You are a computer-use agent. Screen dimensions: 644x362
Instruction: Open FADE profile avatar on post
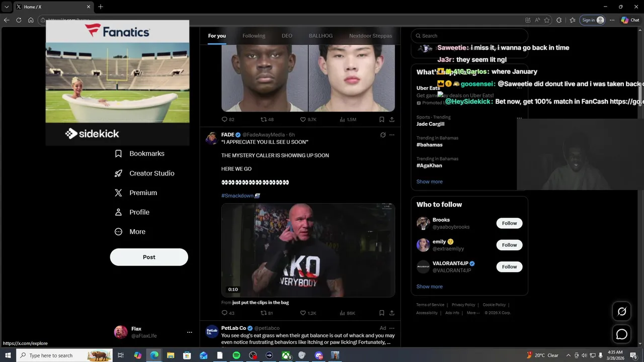tap(212, 138)
